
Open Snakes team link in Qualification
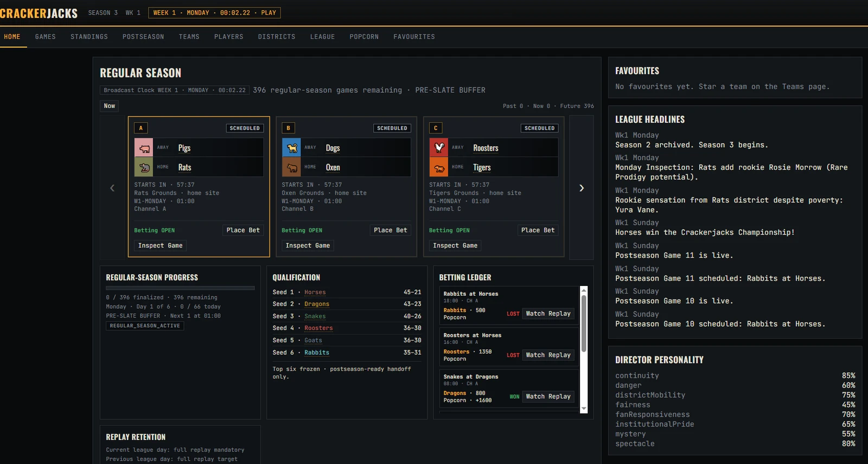coord(315,316)
